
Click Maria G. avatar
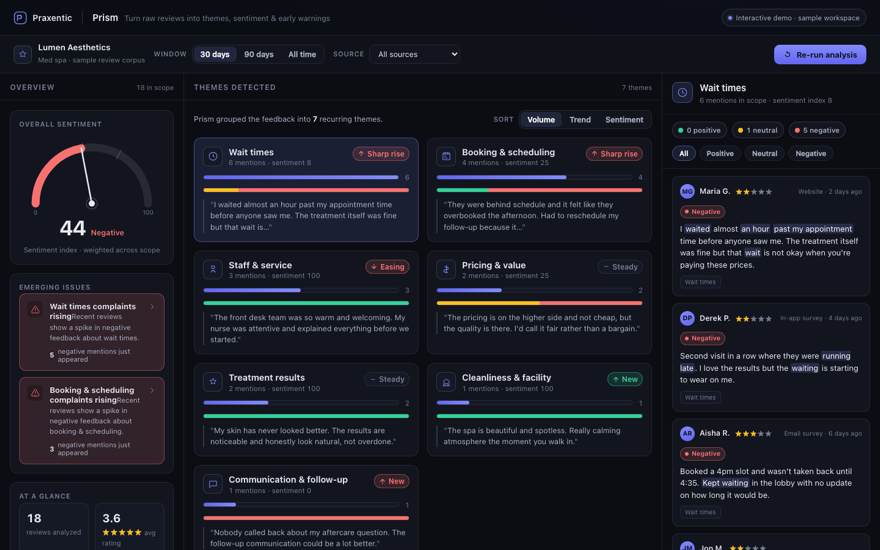pos(687,191)
